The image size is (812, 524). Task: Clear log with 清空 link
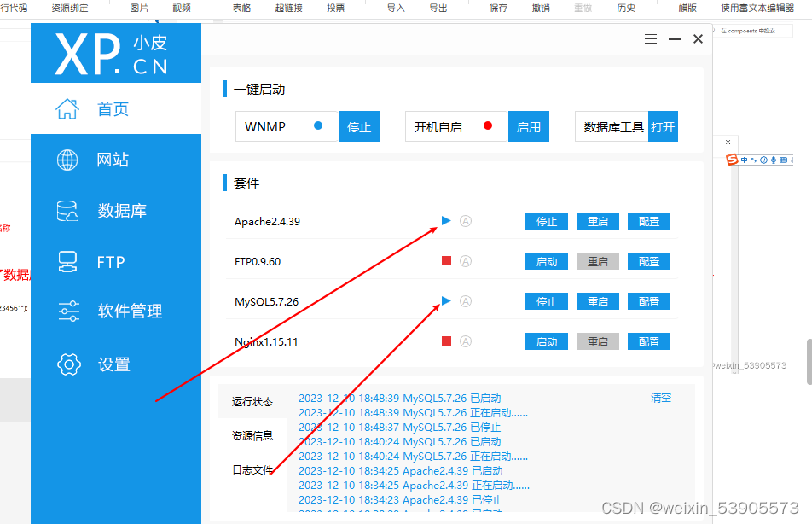661,398
